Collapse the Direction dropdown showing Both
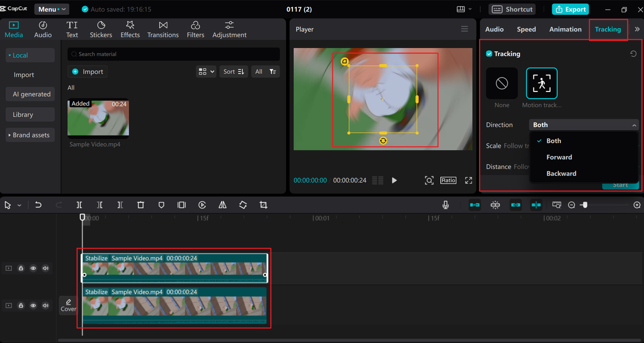 pyautogui.click(x=584, y=125)
